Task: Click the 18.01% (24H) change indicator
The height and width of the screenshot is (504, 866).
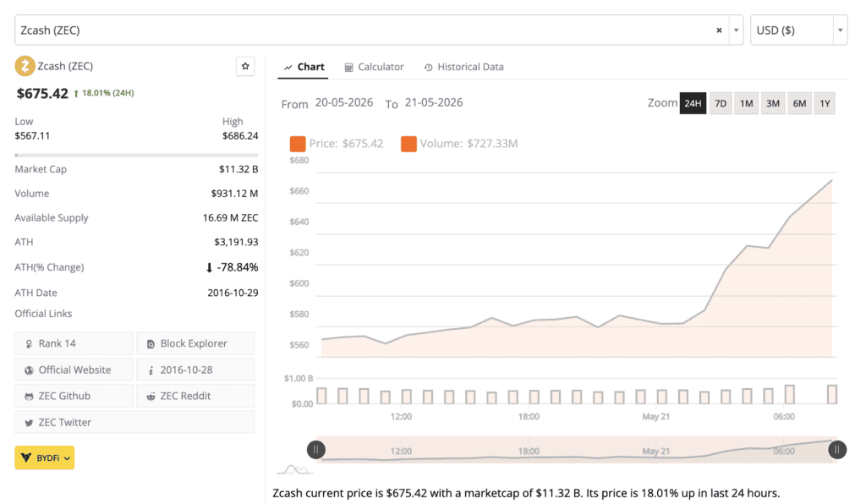Action: tap(104, 93)
